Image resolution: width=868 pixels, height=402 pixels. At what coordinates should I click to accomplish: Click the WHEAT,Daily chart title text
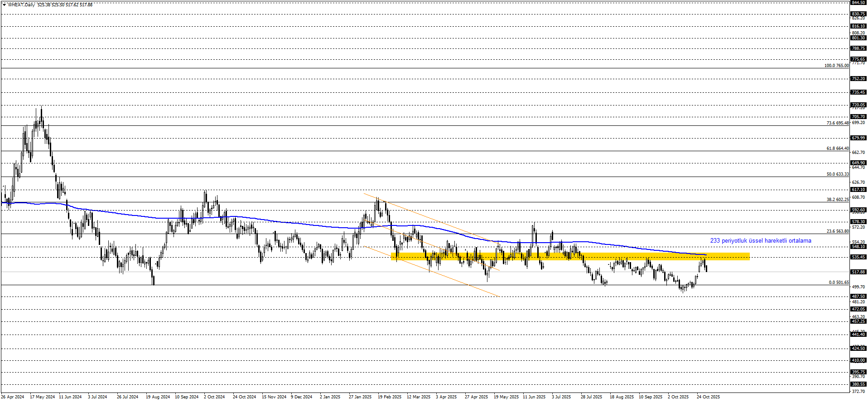tap(22, 5)
